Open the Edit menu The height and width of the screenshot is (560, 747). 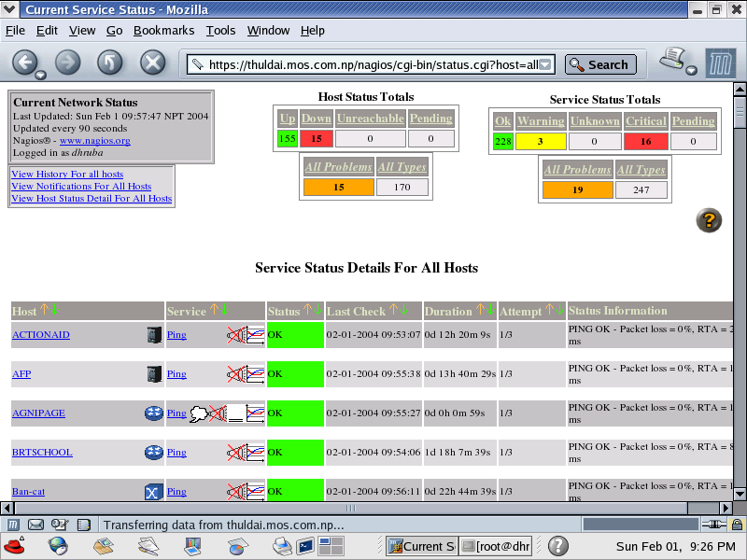pos(47,31)
